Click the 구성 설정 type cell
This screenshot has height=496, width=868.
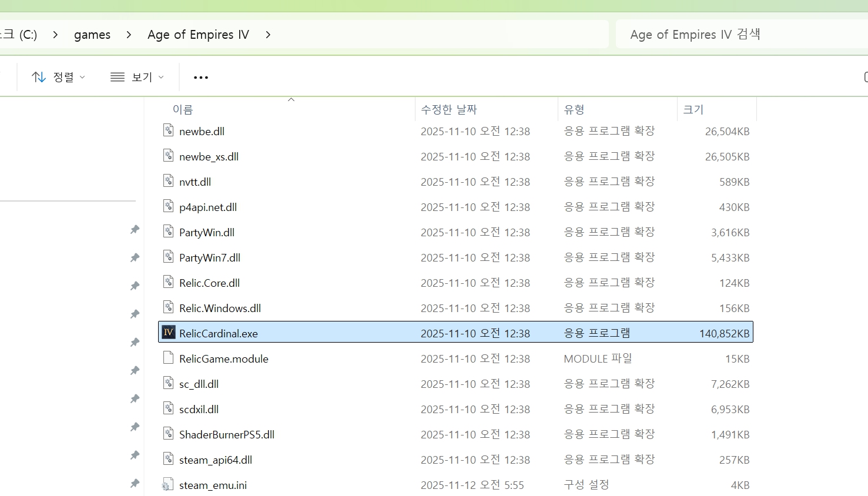[587, 485]
